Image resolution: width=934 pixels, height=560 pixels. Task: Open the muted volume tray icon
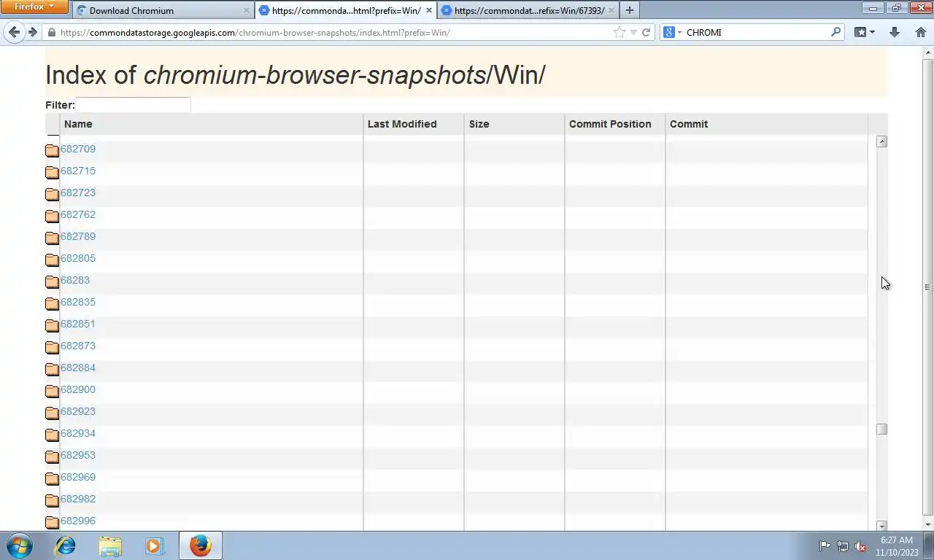(860, 545)
